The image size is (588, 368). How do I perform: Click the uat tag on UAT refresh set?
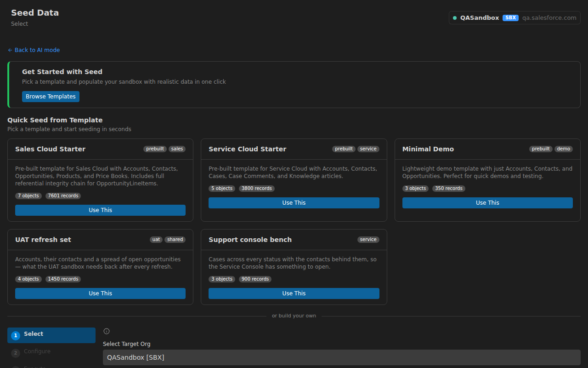[156, 240]
